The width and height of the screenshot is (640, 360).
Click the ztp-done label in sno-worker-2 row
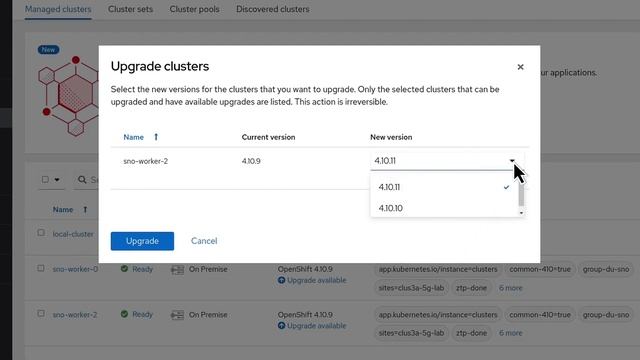471,333
